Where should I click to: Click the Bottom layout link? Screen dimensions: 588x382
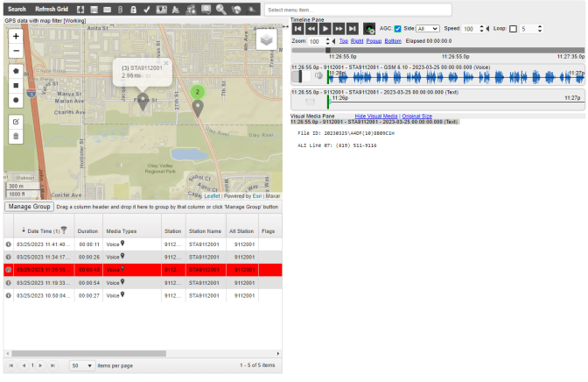(393, 41)
